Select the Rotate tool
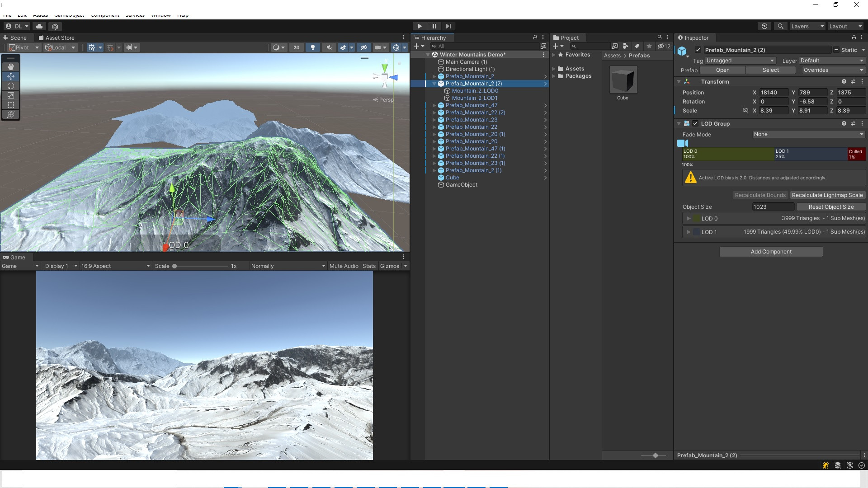The image size is (868, 488). click(x=11, y=86)
